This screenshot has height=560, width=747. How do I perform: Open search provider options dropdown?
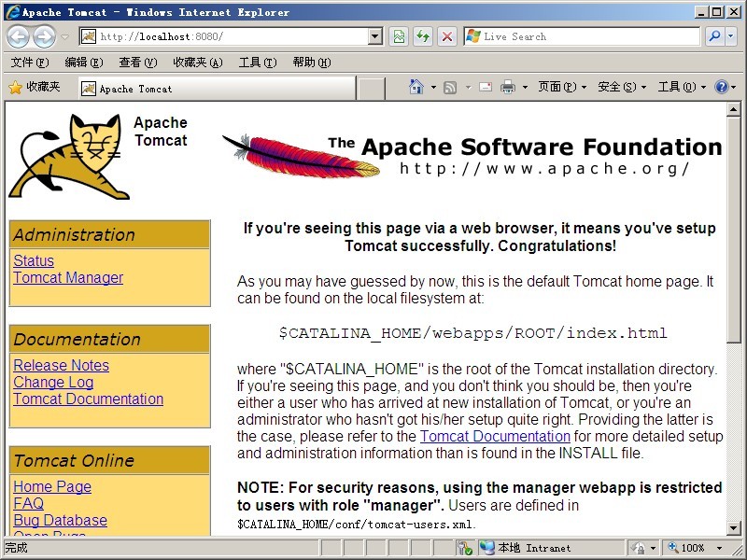[731, 36]
